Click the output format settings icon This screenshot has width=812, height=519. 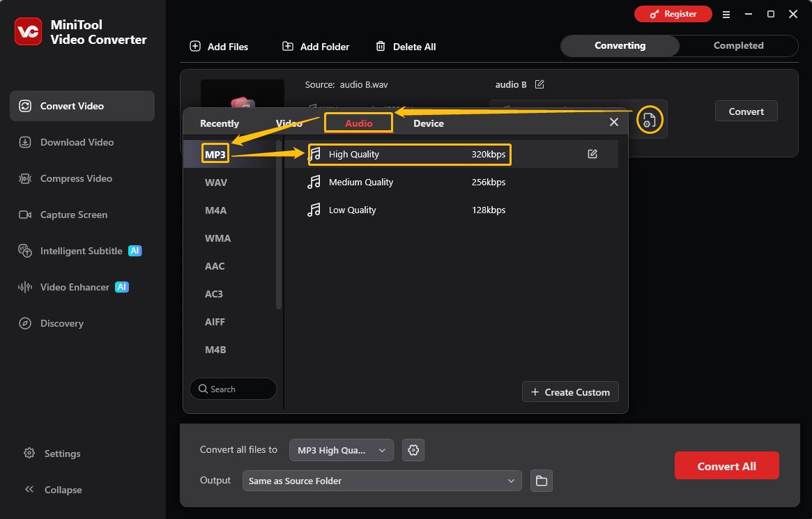(x=650, y=120)
